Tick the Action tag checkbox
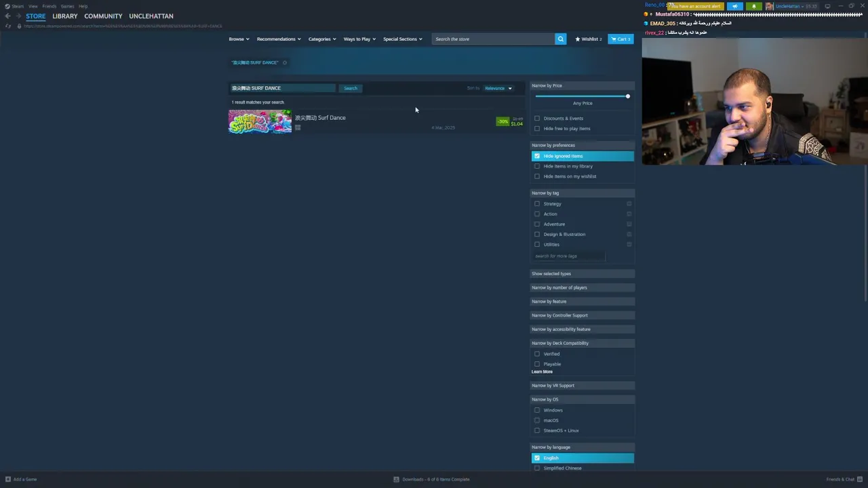This screenshot has width=868, height=488. coord(537,214)
